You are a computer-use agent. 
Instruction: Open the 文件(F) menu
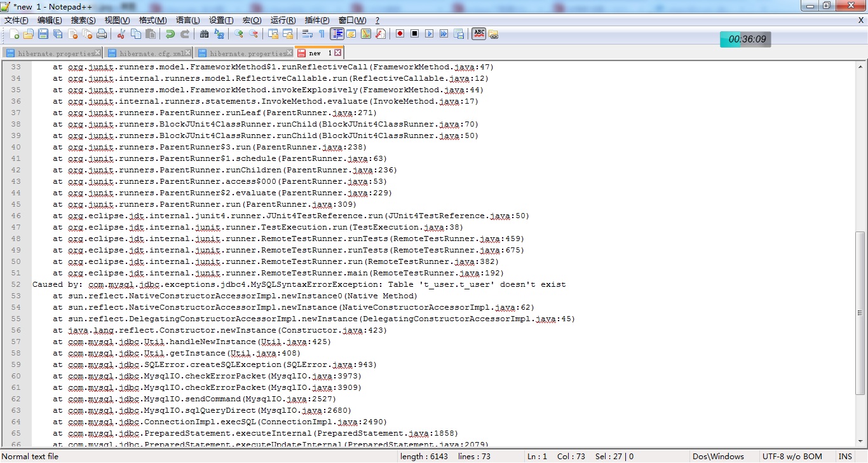pos(16,20)
